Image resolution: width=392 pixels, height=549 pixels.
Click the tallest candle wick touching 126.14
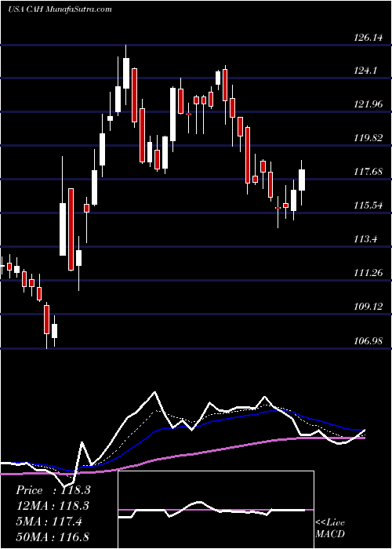pyautogui.click(x=126, y=75)
